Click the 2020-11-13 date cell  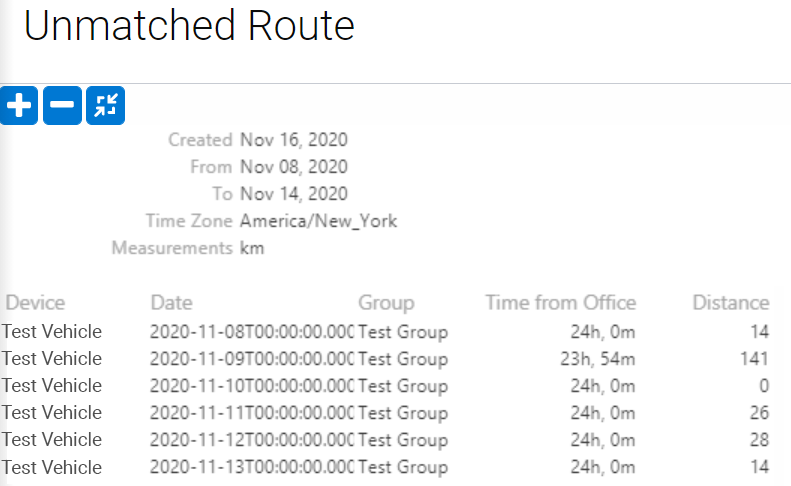pos(252,467)
